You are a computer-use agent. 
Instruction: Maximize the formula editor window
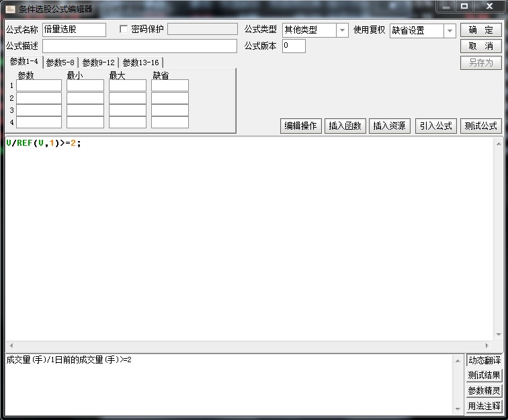464,7
